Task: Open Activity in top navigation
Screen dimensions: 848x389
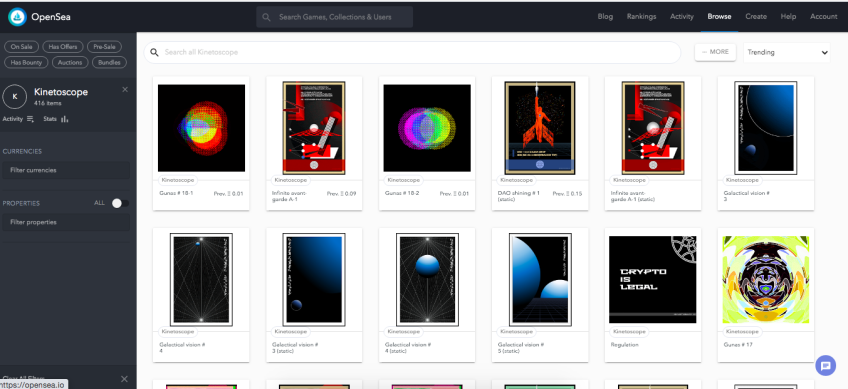Action: (x=681, y=17)
